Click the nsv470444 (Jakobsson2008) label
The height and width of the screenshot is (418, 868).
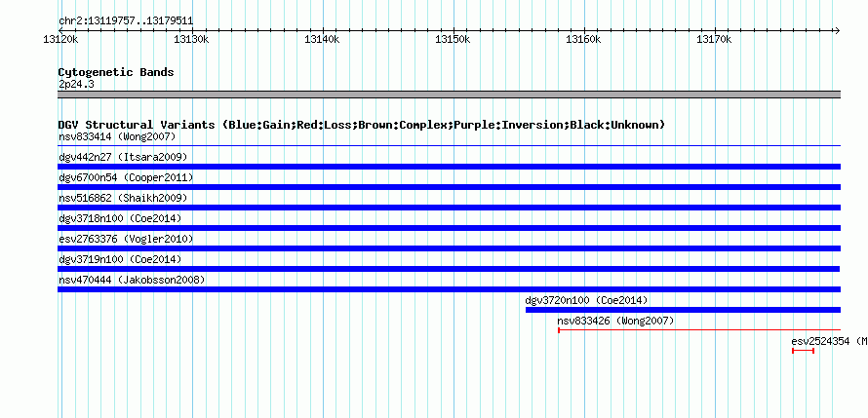132,280
